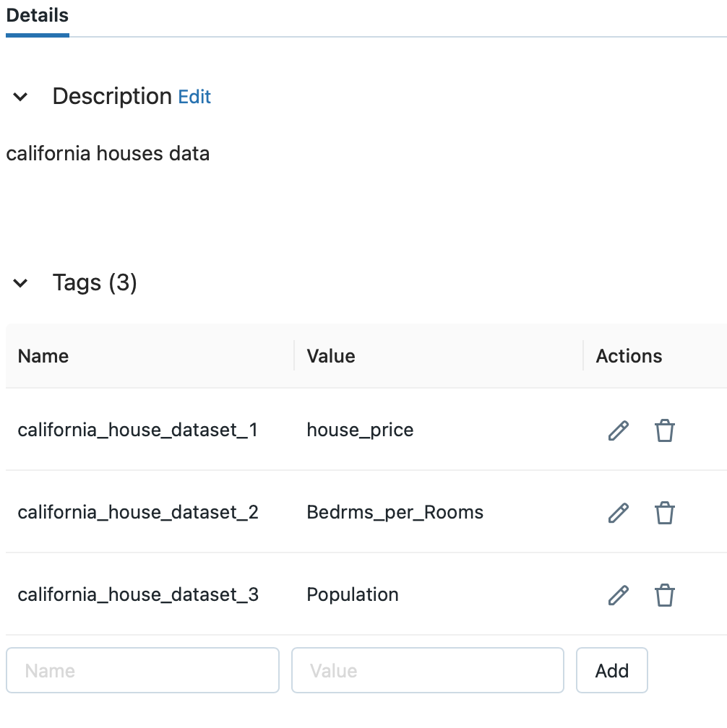
Task: Focus the tag Name input field
Action: 142,670
